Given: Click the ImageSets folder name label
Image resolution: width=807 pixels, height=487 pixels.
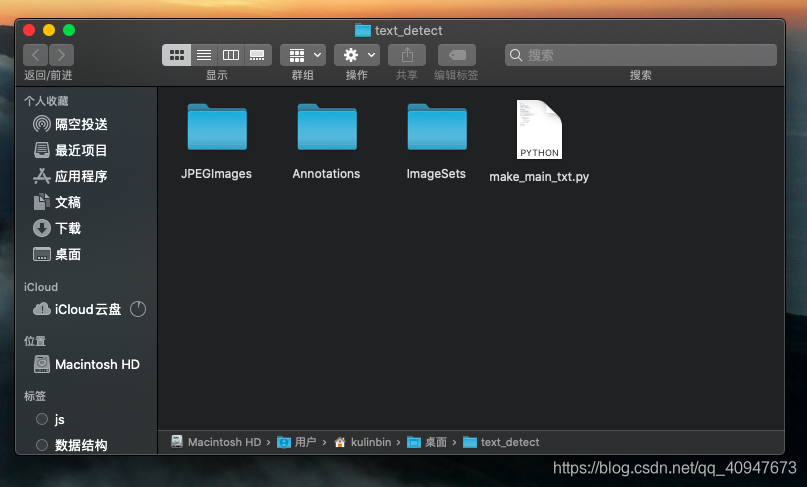Looking at the screenshot, I should click(436, 174).
